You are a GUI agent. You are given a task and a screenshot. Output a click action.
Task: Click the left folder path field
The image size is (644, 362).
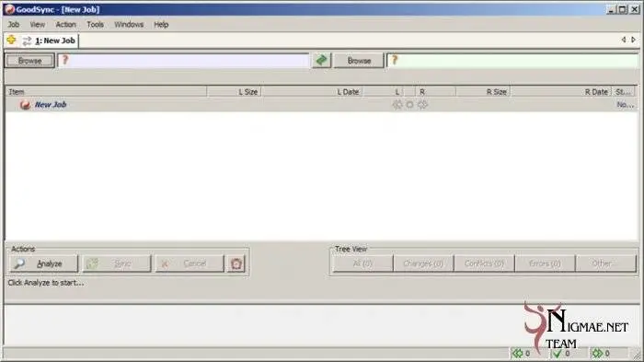click(183, 61)
